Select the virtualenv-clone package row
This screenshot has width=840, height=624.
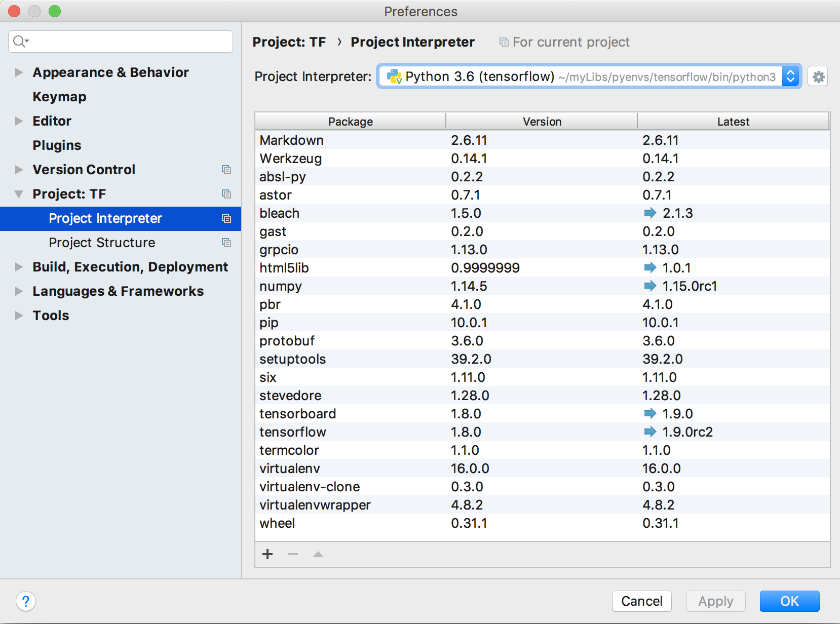(x=542, y=486)
